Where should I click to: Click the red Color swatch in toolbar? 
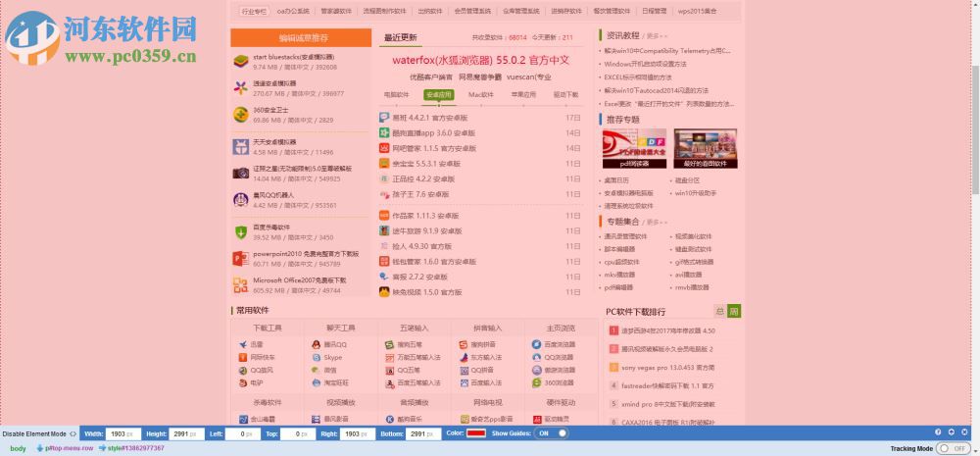click(x=476, y=433)
